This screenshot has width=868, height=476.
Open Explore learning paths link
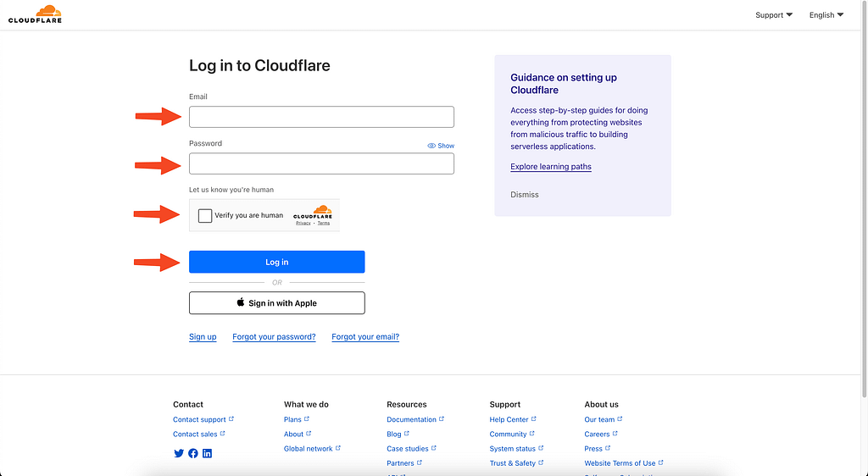click(551, 167)
